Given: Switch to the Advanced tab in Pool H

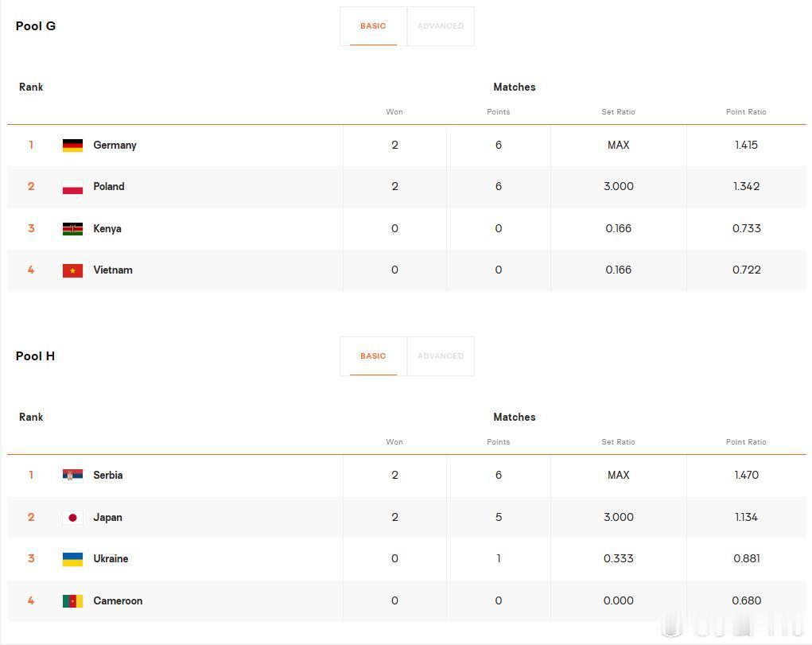Looking at the screenshot, I should click(x=441, y=356).
